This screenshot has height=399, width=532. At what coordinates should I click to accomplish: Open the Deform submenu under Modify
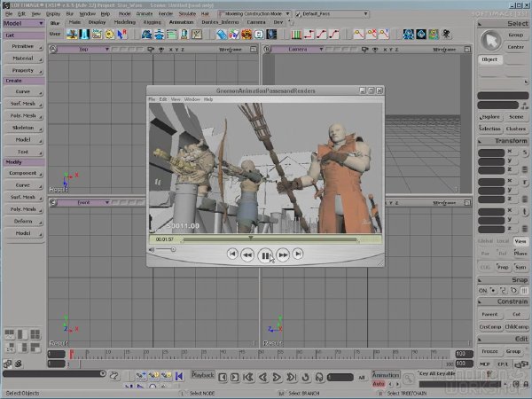(23, 221)
